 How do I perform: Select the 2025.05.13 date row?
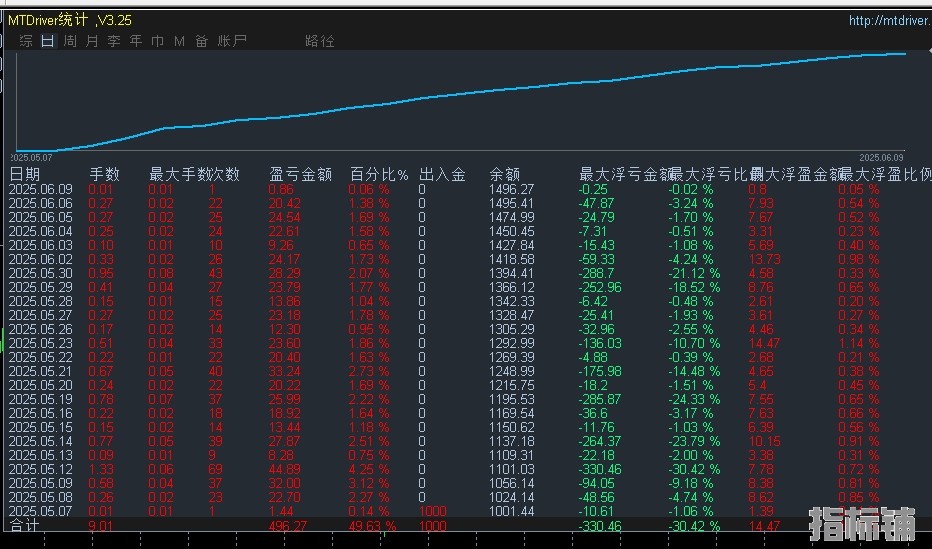pos(40,455)
